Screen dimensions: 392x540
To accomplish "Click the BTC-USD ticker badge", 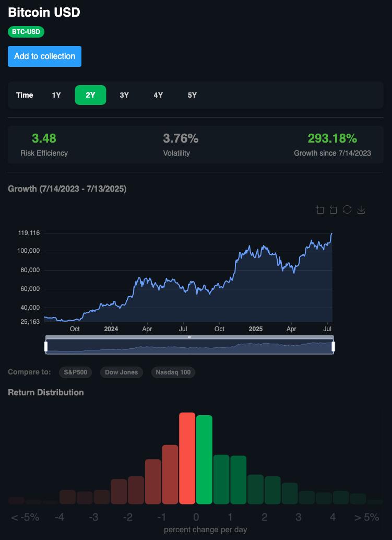I will pyautogui.click(x=26, y=32).
